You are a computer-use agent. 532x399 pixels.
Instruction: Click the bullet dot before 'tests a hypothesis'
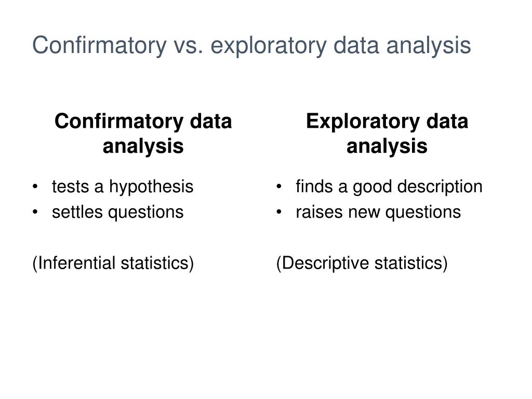tap(35, 187)
